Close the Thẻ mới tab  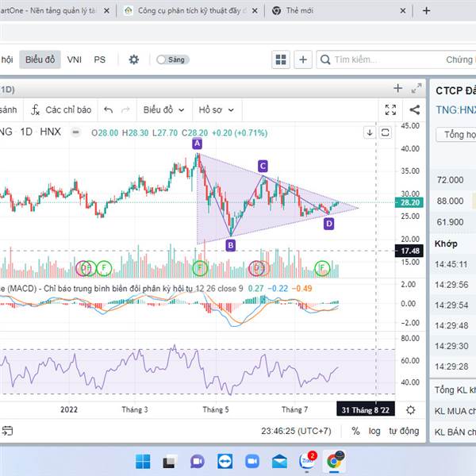click(x=403, y=11)
